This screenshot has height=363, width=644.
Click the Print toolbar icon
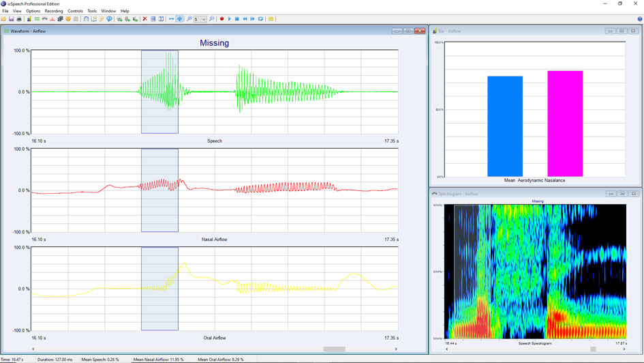point(19,19)
